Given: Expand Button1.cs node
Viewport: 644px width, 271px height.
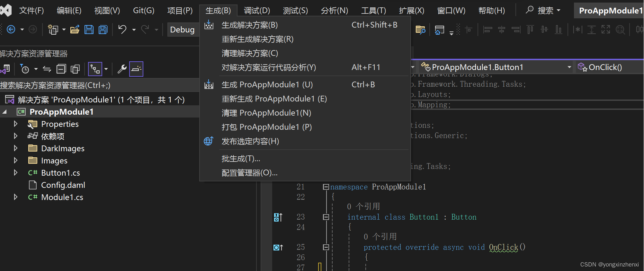Looking at the screenshot, I should [x=15, y=173].
